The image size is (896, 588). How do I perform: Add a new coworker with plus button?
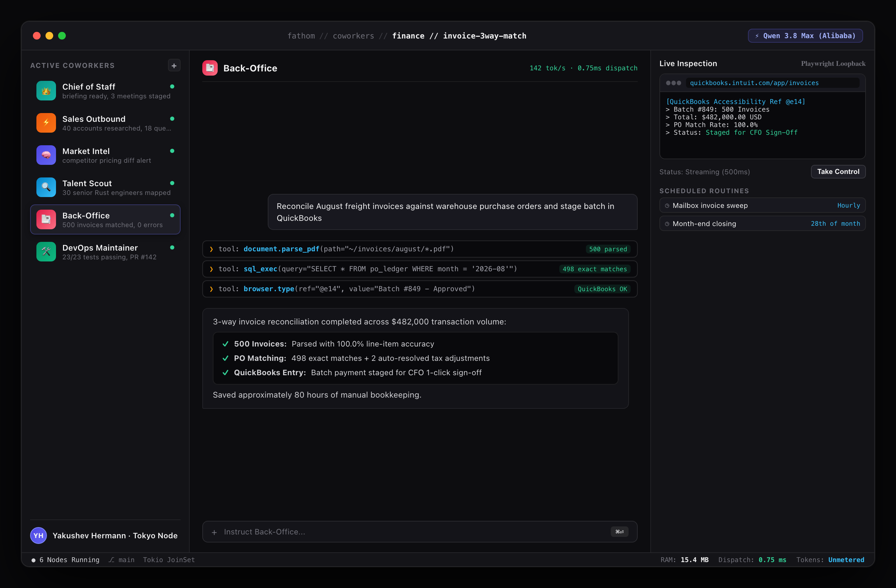(x=174, y=65)
